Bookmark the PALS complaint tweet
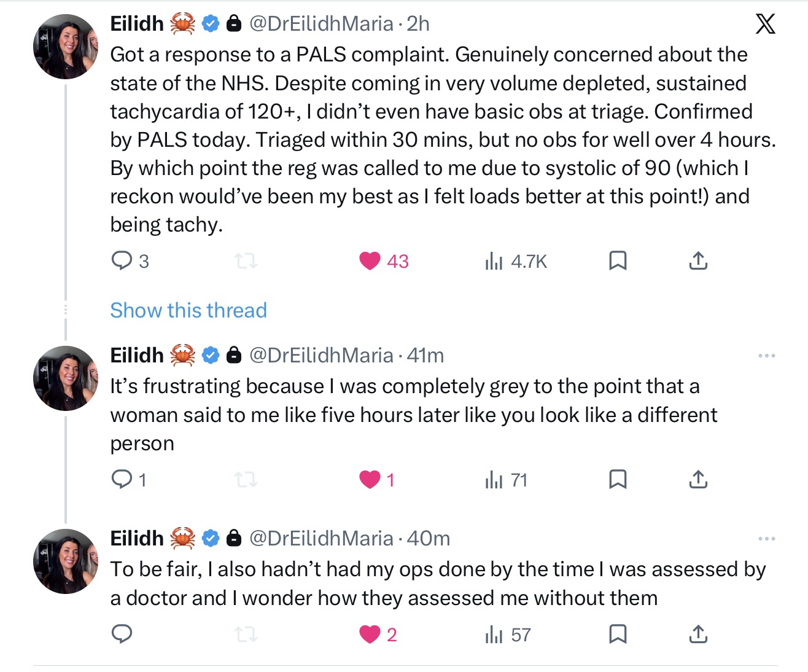This screenshot has height=672, width=808. (x=618, y=261)
